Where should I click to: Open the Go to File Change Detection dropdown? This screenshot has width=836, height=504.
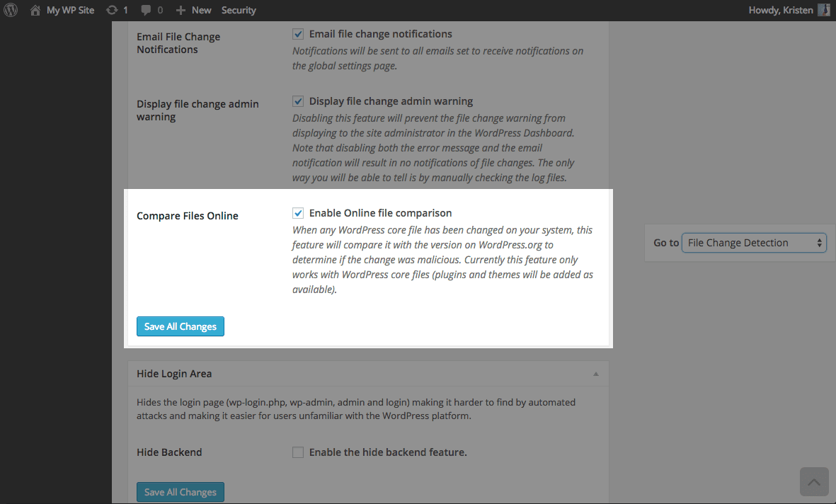[x=754, y=243]
